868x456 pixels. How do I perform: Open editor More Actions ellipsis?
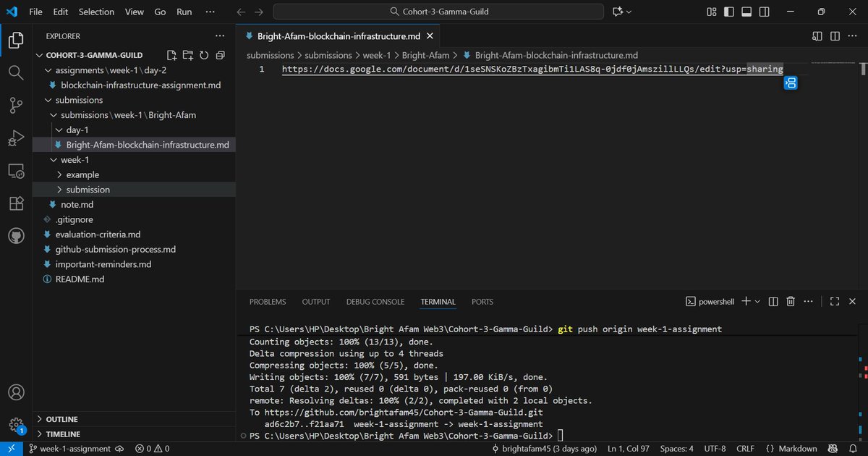(852, 36)
